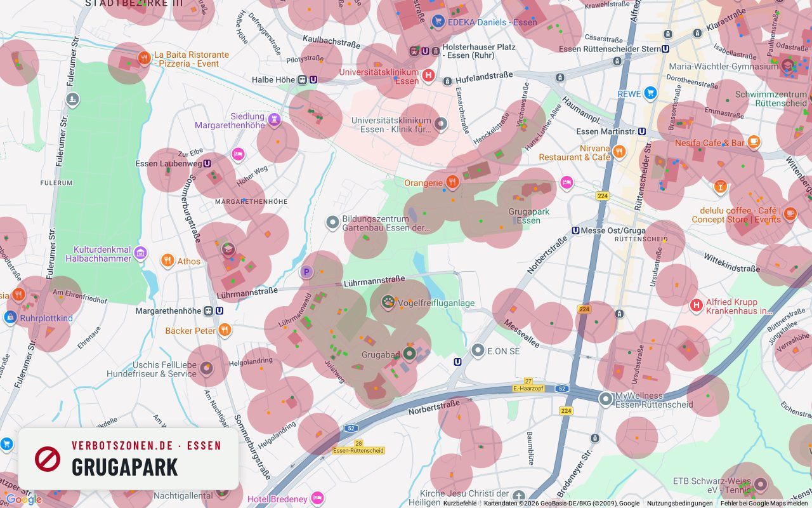The image size is (812, 508).
Task: Select Bildungszentrum Gartenbau grey pin
Action: 332,222
